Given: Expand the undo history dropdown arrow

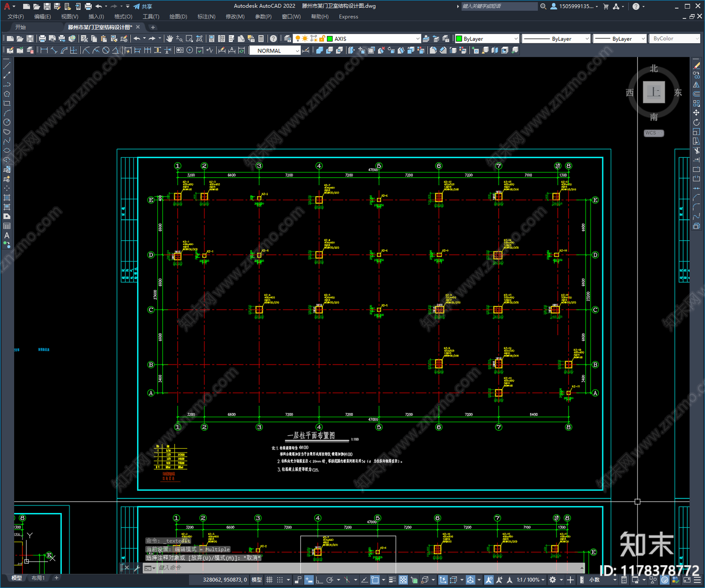Looking at the screenshot, I should click(x=144, y=39).
